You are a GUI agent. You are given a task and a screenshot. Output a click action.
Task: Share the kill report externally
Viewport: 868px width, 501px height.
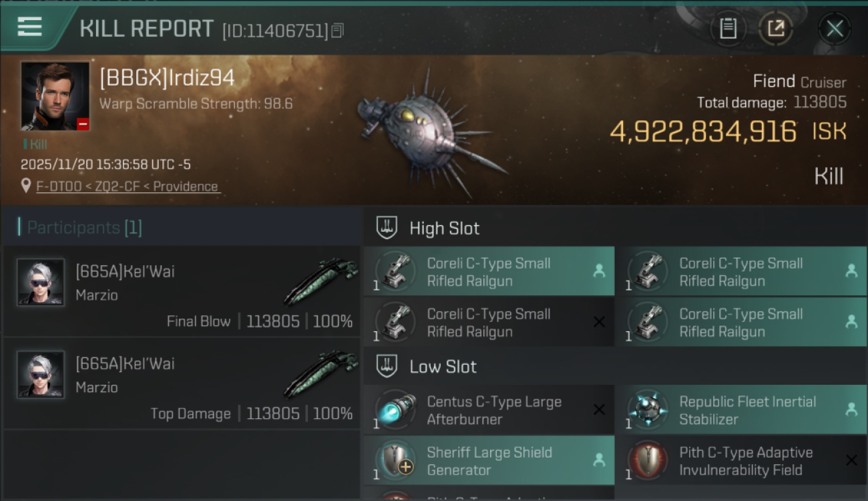coord(776,29)
